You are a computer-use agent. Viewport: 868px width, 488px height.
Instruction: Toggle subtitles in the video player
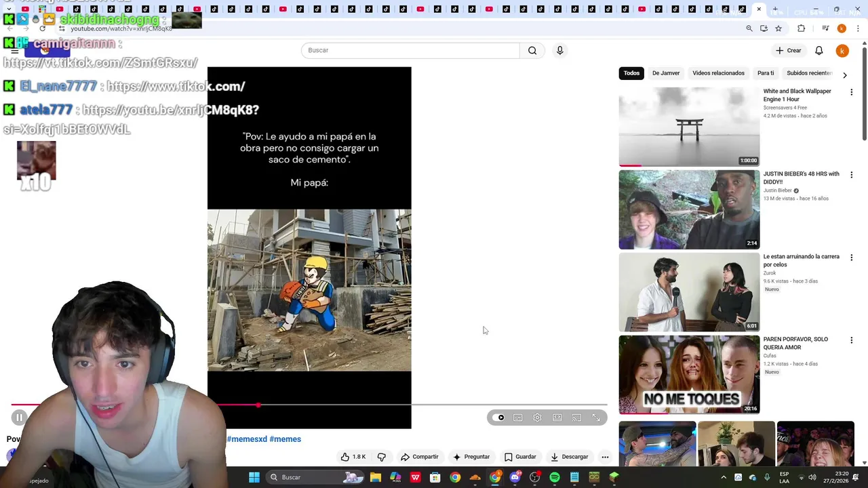517,418
